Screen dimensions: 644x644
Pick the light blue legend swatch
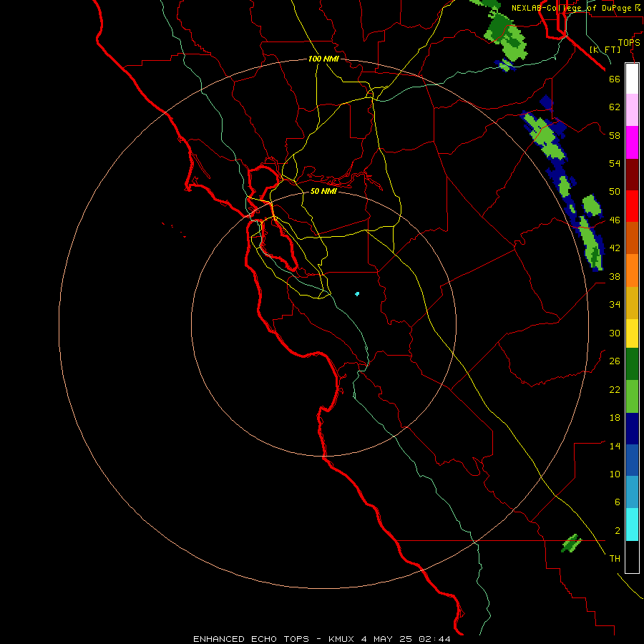pyautogui.click(x=632, y=492)
